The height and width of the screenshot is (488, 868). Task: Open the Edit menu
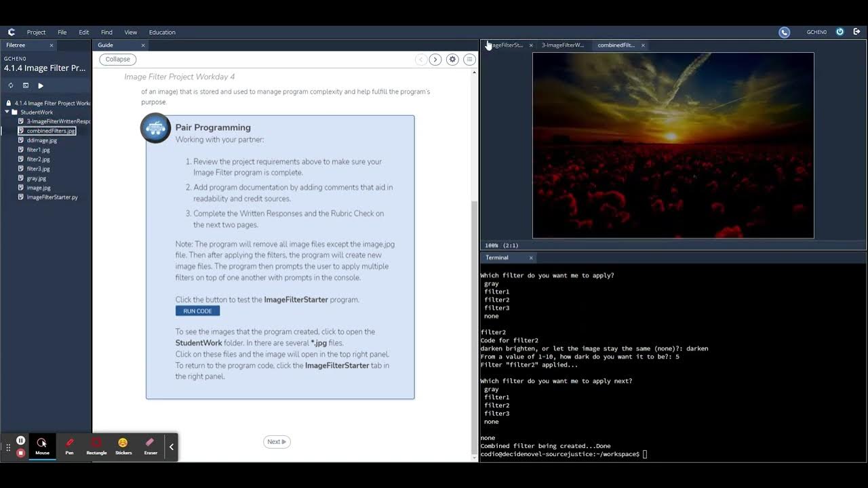tap(83, 32)
